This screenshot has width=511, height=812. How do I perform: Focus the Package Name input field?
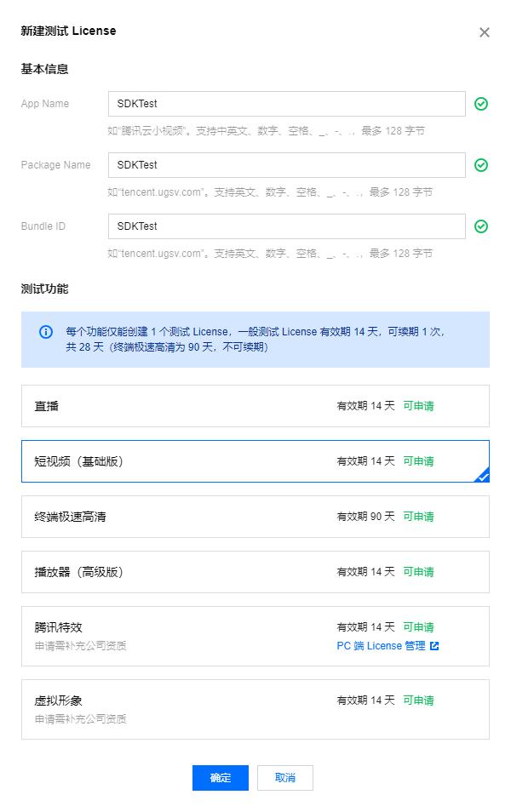(287, 165)
